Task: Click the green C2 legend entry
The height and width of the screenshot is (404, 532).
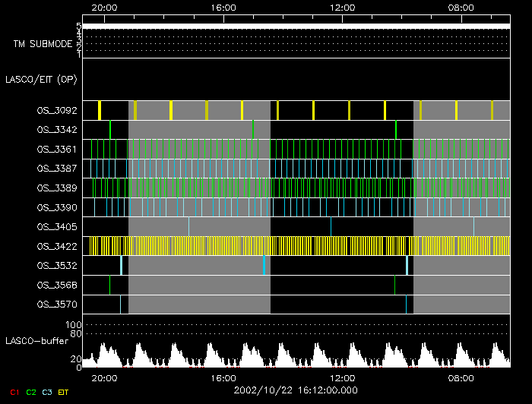Action: 30,392
